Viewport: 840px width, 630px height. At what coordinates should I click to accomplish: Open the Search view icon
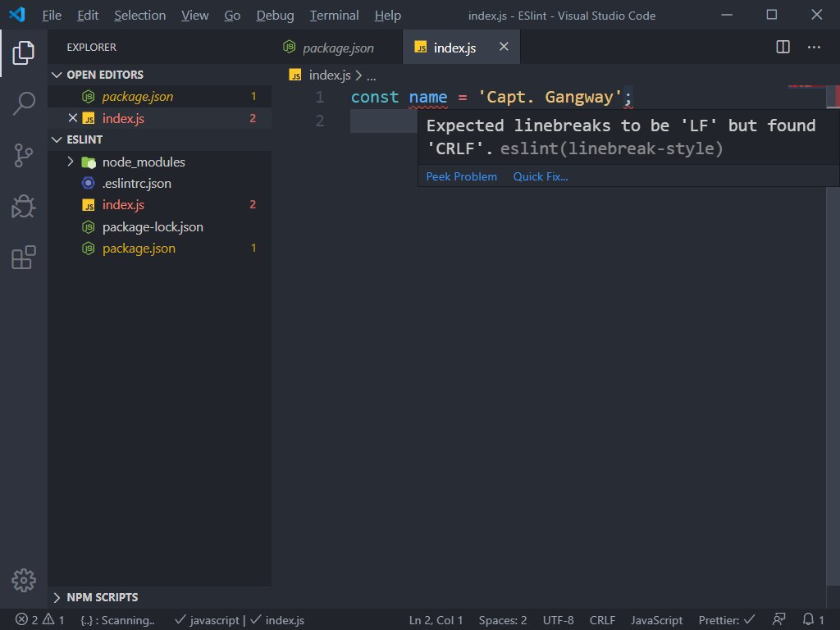tap(23, 103)
